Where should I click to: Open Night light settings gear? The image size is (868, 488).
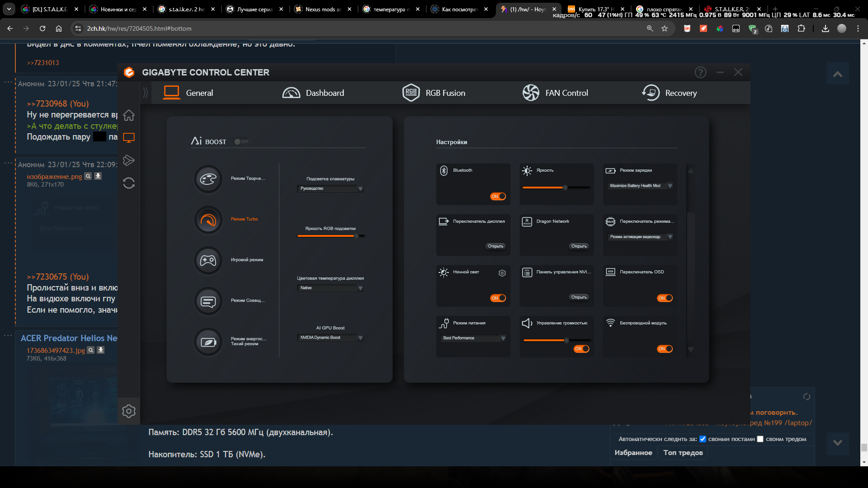[x=502, y=273]
